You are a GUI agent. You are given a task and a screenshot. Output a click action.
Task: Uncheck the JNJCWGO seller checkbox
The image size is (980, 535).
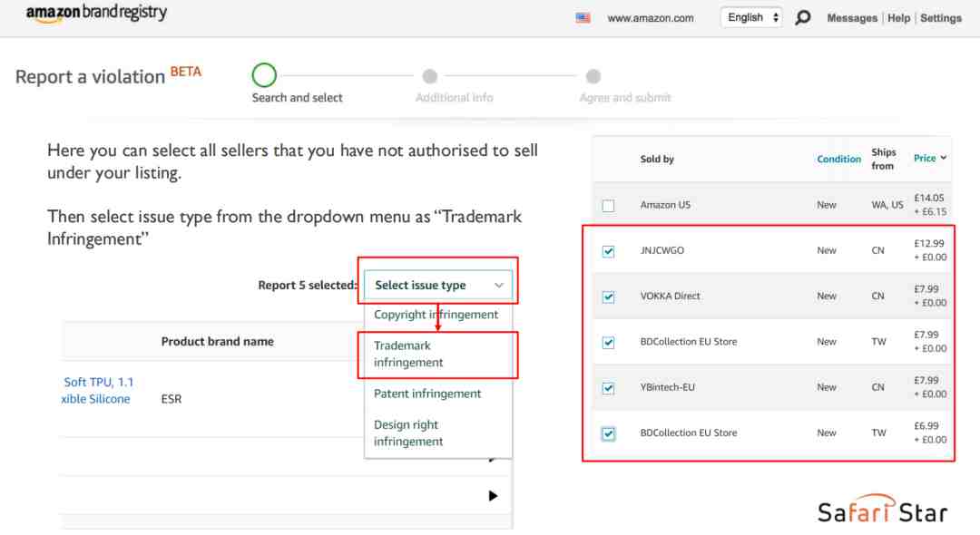608,251
